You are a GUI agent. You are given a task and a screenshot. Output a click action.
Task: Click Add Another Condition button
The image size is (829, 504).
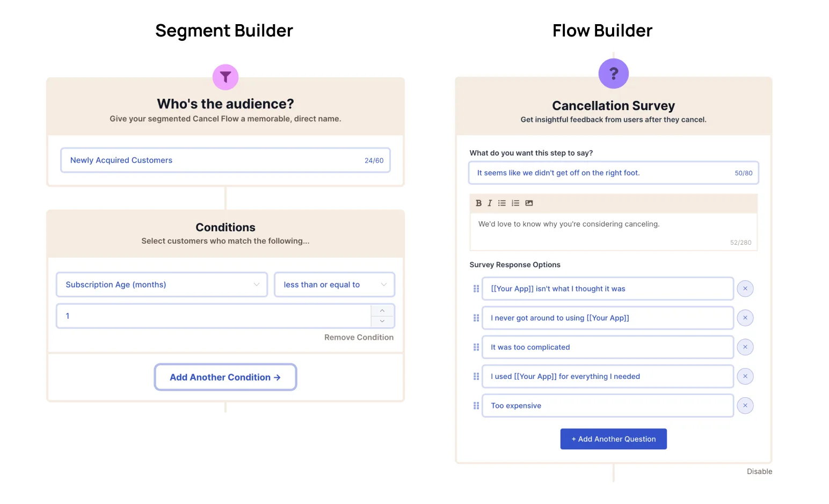point(226,377)
